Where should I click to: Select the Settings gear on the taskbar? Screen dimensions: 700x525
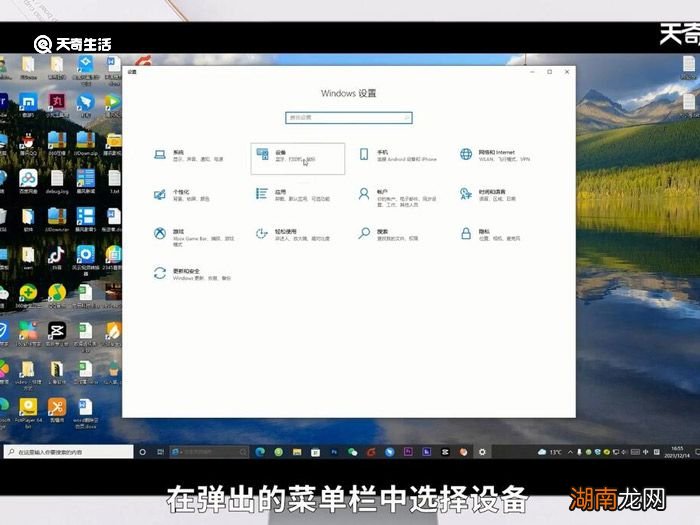click(482, 452)
